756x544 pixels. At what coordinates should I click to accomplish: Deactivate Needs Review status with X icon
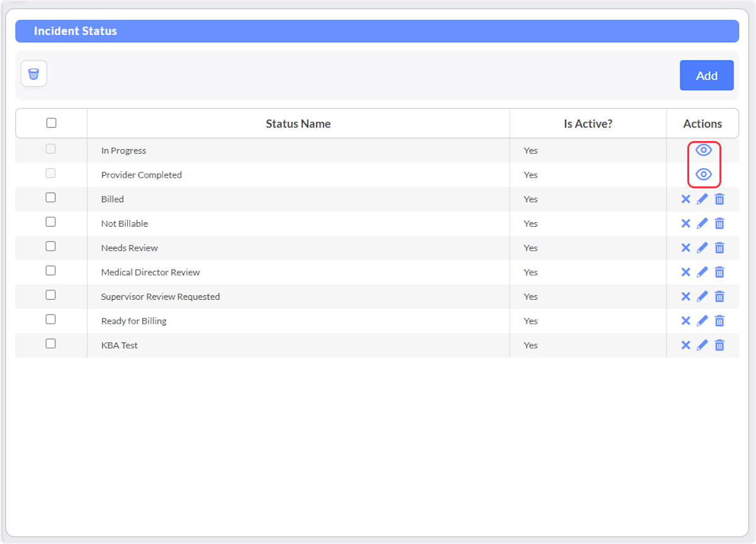point(686,247)
